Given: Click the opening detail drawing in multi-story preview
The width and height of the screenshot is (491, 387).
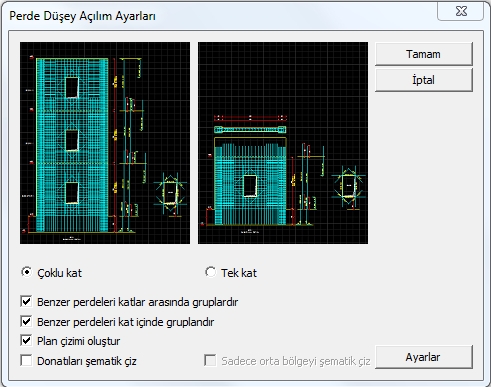Looking at the screenshot, I should [x=170, y=193].
